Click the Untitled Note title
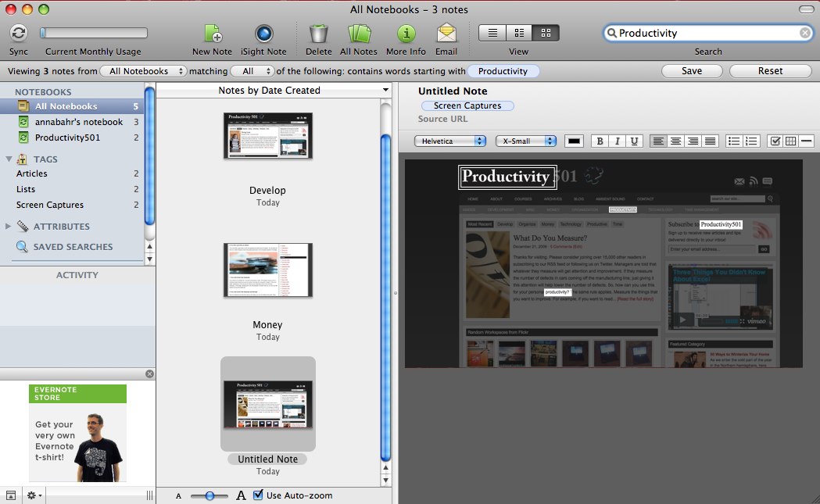This screenshot has height=504, width=820. coord(453,91)
